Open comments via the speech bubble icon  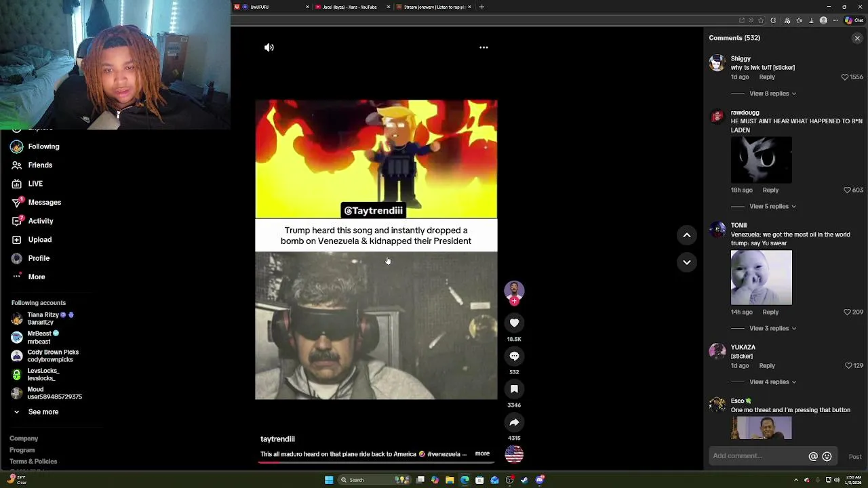(514, 357)
